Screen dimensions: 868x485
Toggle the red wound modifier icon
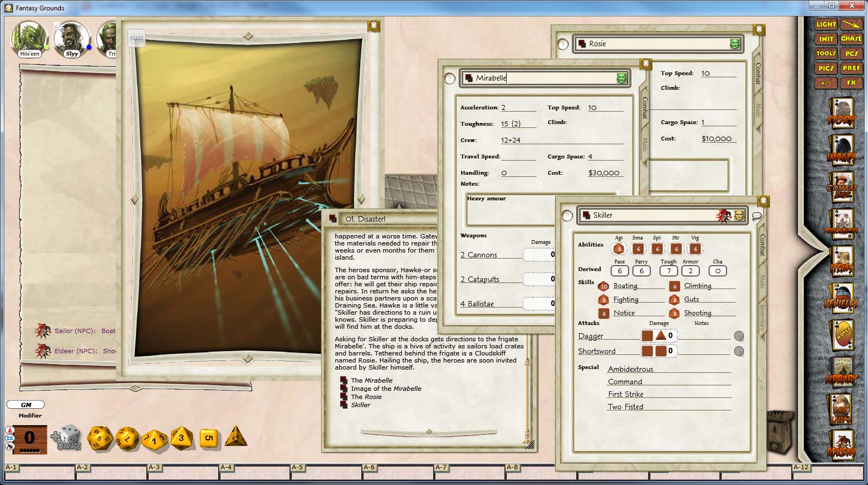click(9, 430)
